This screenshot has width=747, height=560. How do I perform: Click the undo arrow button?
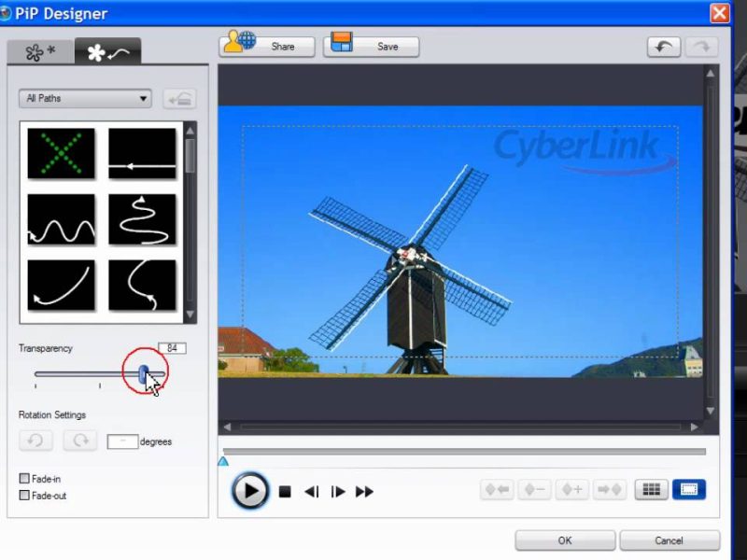click(664, 48)
